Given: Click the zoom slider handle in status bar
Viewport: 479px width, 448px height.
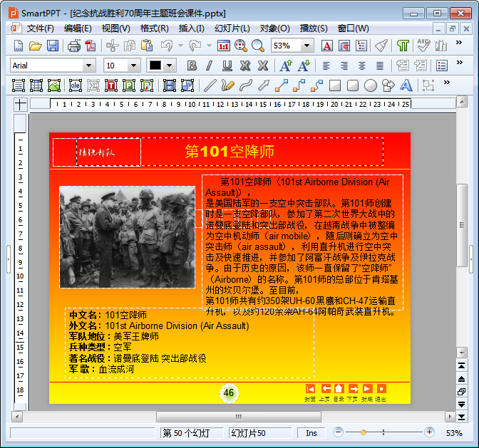Looking at the screenshot, I should [x=364, y=432].
